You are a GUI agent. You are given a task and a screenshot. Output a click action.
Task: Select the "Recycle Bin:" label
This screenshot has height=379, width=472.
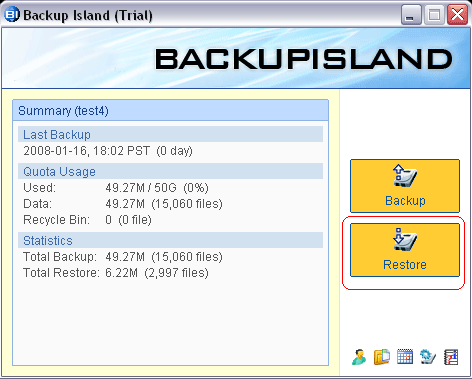click(x=57, y=220)
